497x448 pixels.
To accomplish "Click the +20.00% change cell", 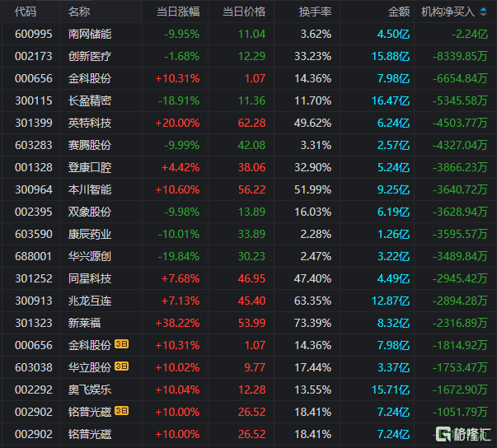I will pyautogui.click(x=177, y=123).
